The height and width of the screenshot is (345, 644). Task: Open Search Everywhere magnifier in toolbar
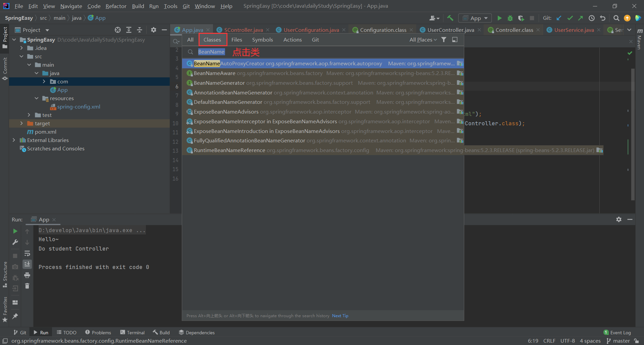[616, 18]
